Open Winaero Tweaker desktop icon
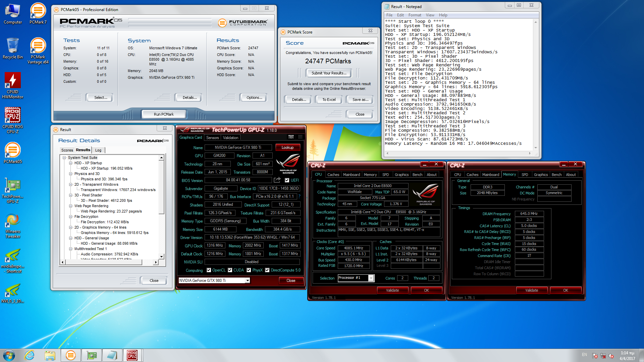The image size is (644, 362). [13, 226]
